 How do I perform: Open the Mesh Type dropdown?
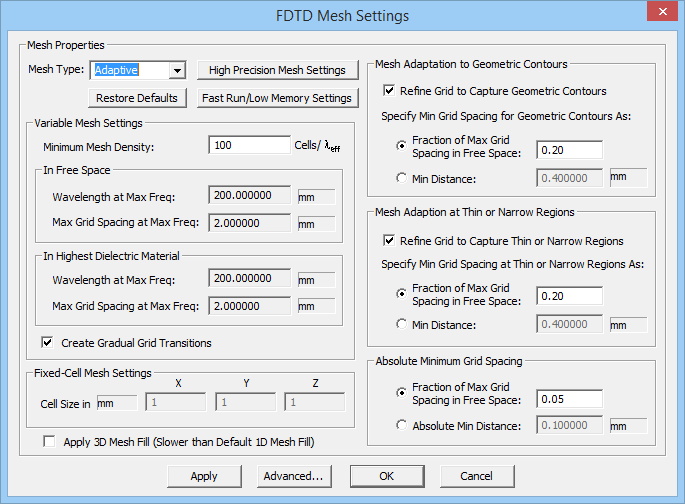(x=177, y=70)
